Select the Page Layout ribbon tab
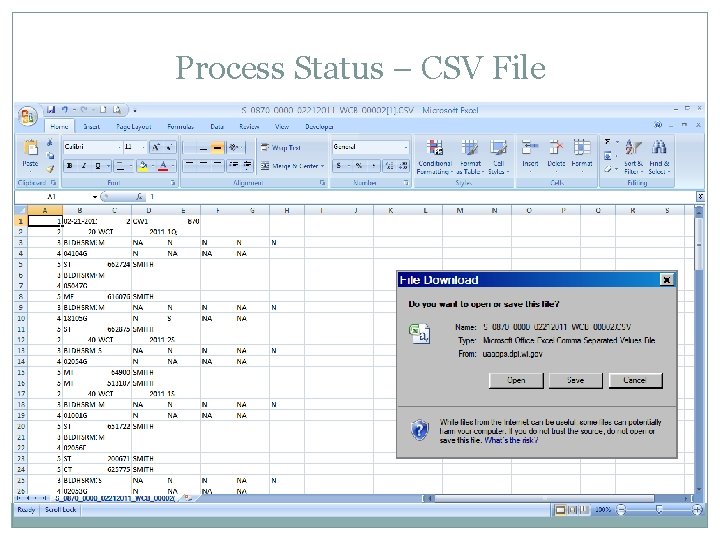720x540 pixels. (134, 126)
